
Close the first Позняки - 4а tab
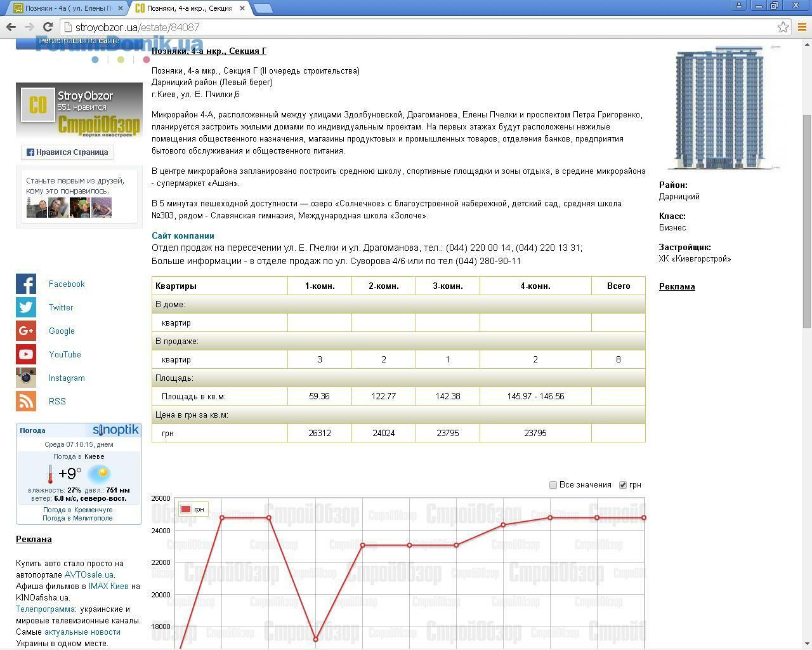point(121,8)
